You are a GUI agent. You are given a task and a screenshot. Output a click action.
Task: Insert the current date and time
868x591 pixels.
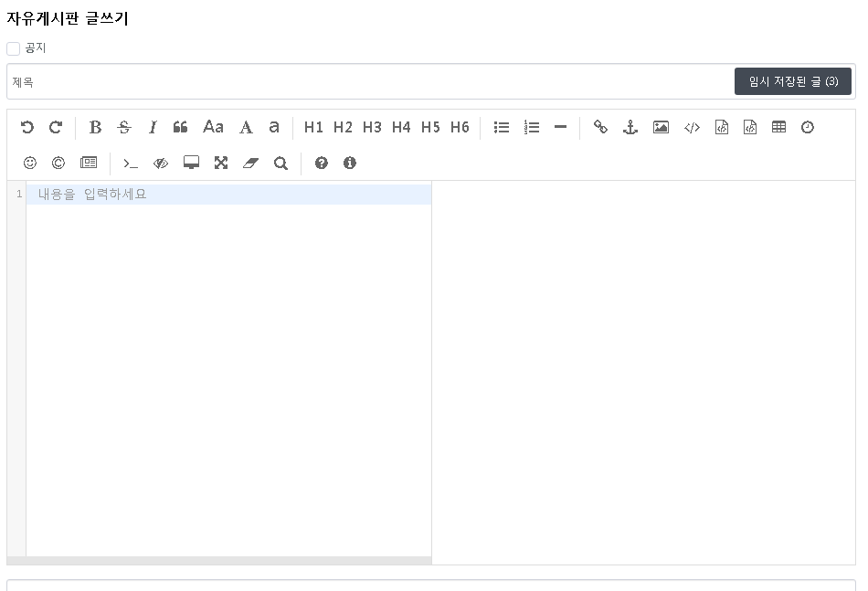(808, 128)
